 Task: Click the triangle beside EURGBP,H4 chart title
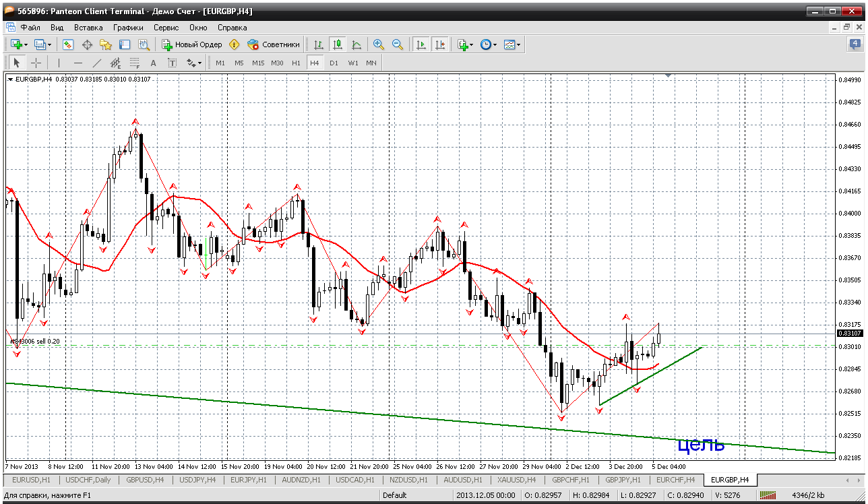(x=10, y=80)
